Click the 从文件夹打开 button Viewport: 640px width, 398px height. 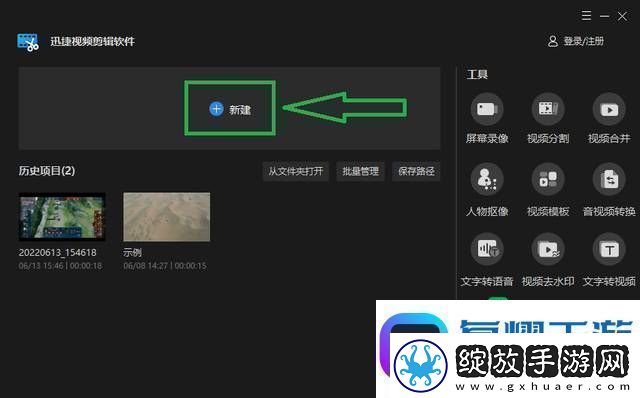(x=296, y=171)
